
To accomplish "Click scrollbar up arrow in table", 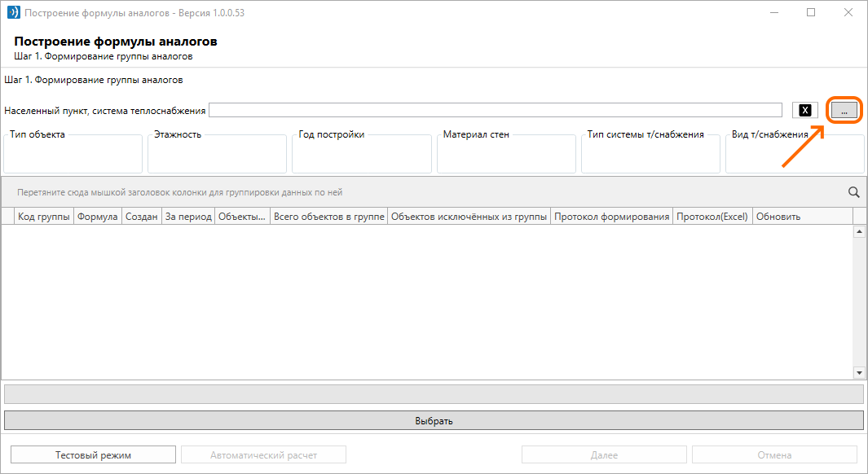I will pyautogui.click(x=859, y=232).
